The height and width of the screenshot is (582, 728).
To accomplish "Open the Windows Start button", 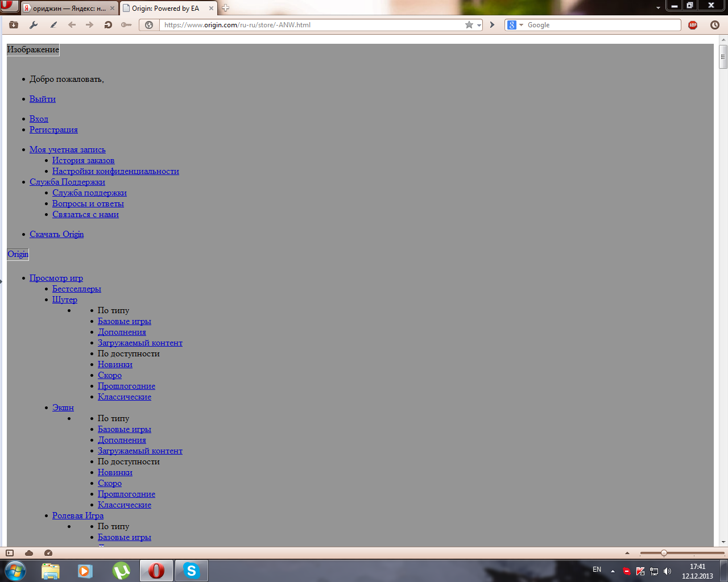I will coord(15,571).
